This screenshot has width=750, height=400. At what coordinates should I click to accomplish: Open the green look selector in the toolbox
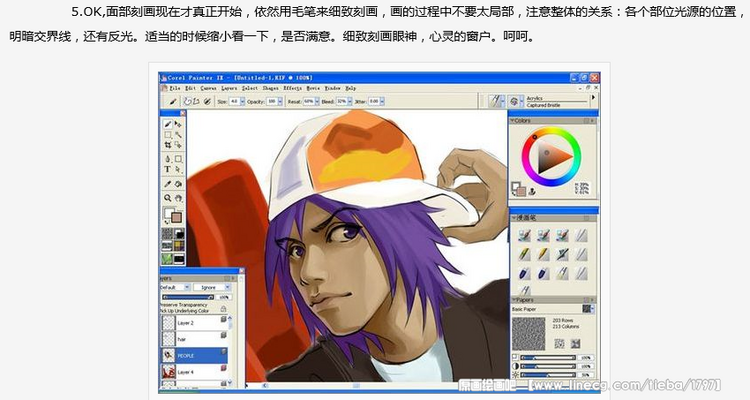pos(167,259)
